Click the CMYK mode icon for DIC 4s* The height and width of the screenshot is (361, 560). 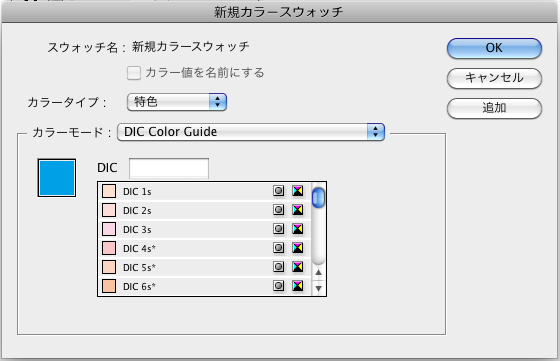pos(298,247)
